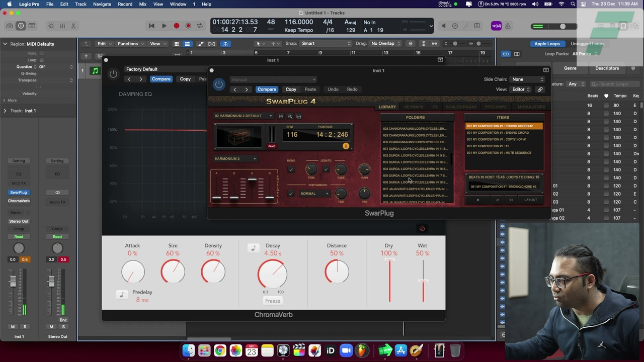
Task: Open the View Editor dropdown
Action: click(521, 89)
